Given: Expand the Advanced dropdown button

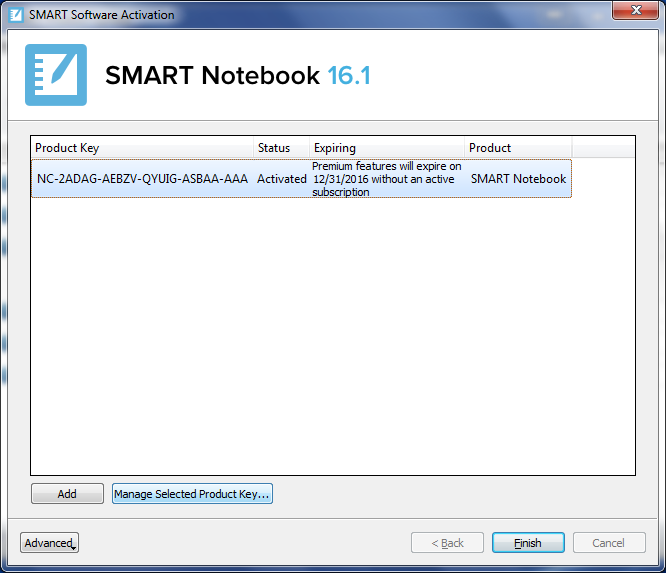Looking at the screenshot, I should [x=49, y=543].
